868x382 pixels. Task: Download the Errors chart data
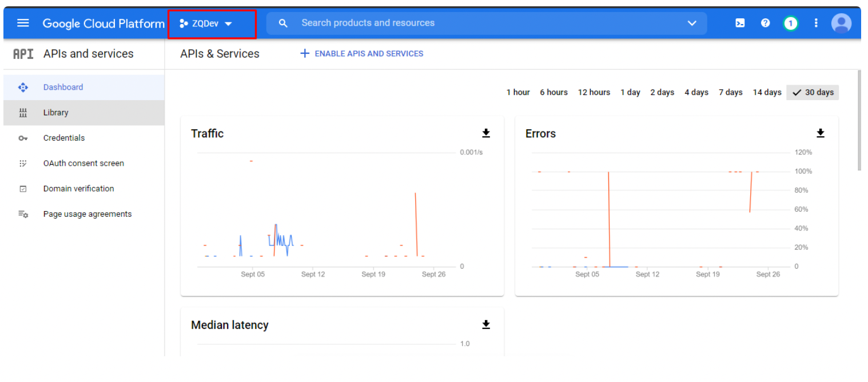821,133
